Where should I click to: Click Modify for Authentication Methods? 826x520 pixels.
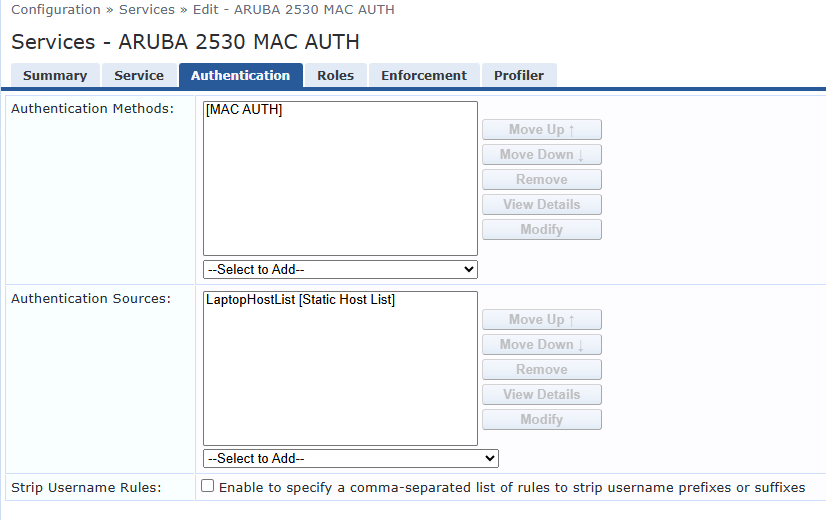542,230
